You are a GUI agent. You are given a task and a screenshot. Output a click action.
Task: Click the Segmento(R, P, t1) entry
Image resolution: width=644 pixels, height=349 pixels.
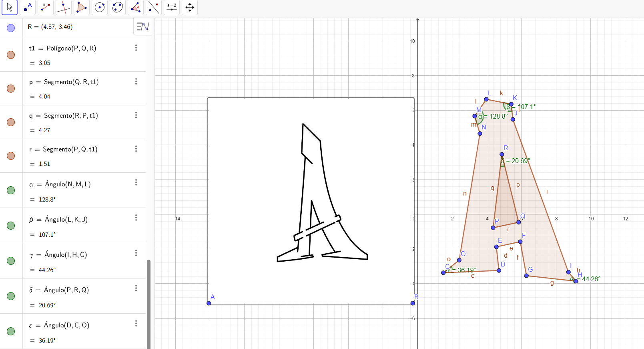tap(70, 115)
